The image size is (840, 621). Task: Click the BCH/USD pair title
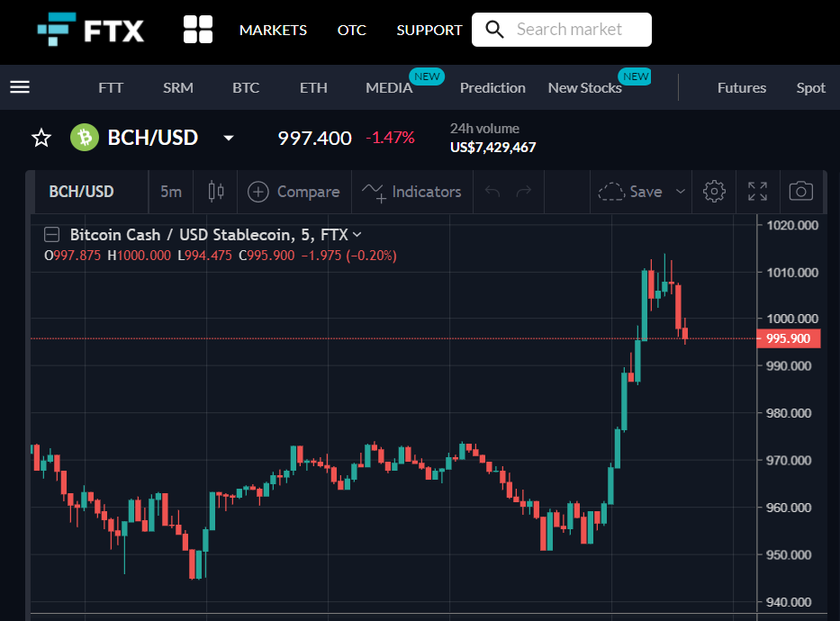tap(153, 138)
